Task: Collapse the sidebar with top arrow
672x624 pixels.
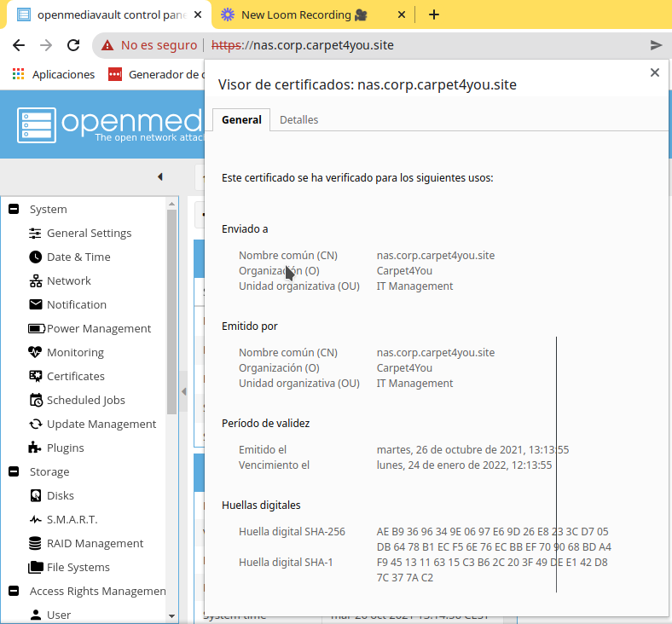Action: (160, 176)
